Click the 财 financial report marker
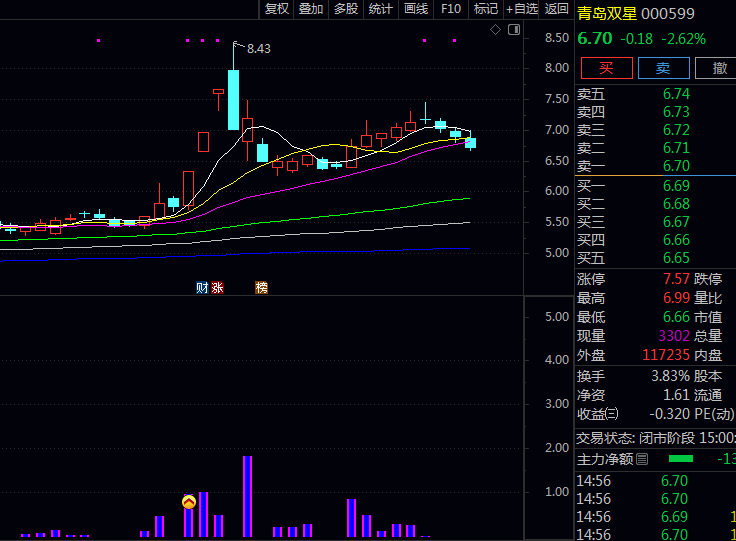 [202, 288]
